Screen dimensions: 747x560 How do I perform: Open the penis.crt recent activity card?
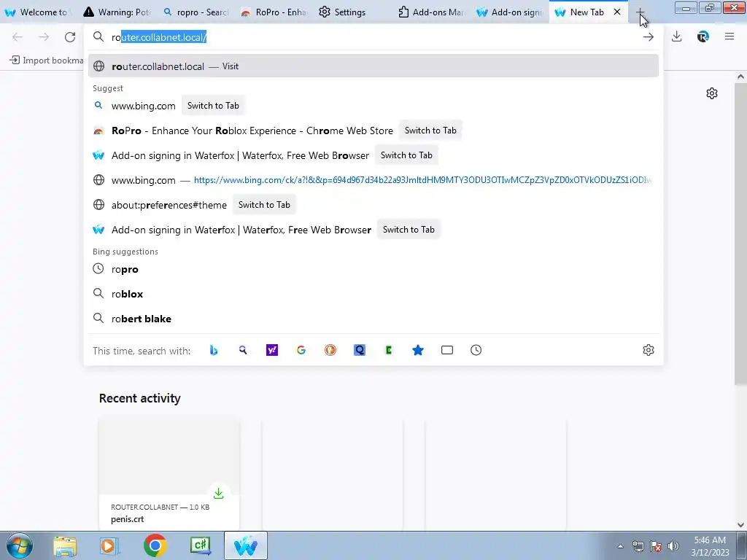(169, 473)
